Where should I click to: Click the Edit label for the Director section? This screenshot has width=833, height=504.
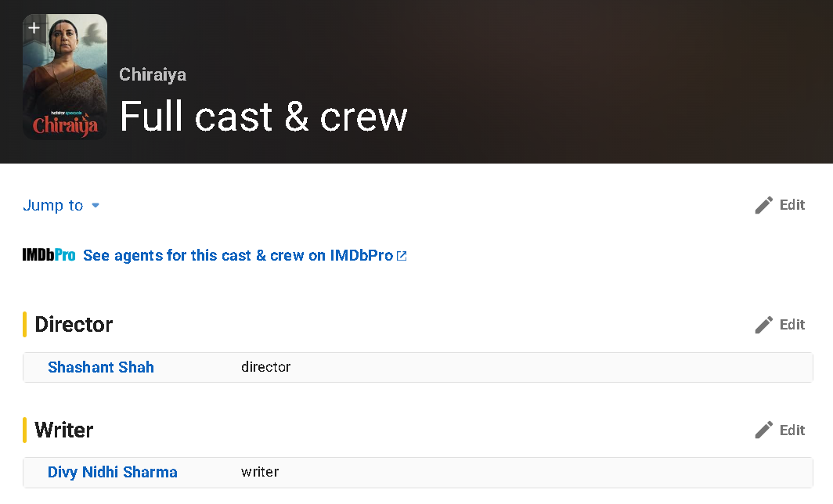click(x=792, y=325)
